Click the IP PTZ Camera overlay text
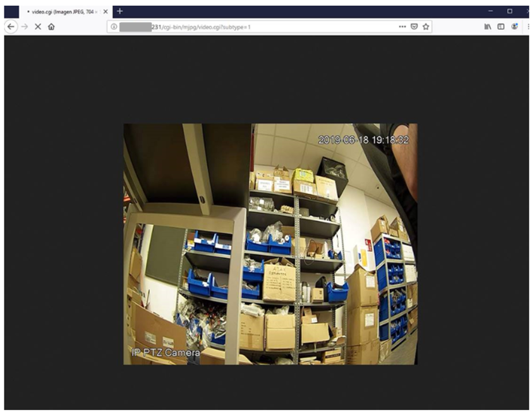 click(166, 352)
